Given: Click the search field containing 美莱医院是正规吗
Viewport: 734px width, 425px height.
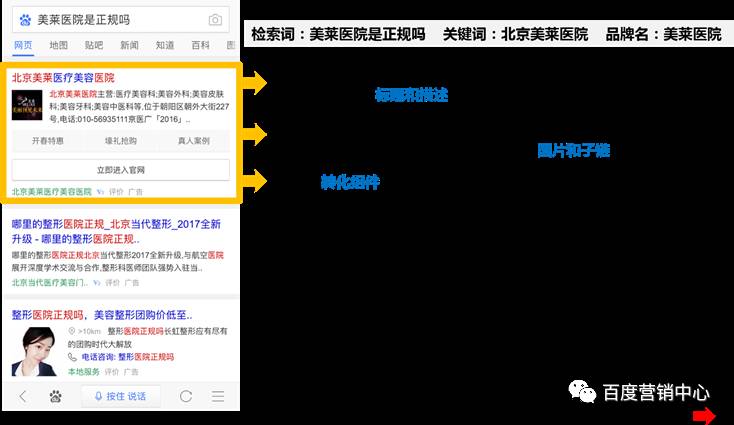Looking at the screenshot, I should pos(121,20).
